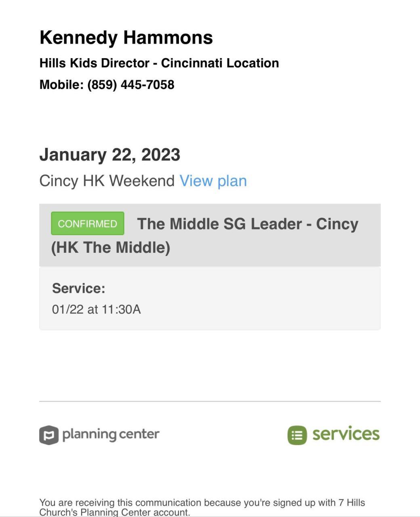Tap the mobile number (859) 445-7058
This screenshot has height=517, width=420.
pyautogui.click(x=131, y=85)
